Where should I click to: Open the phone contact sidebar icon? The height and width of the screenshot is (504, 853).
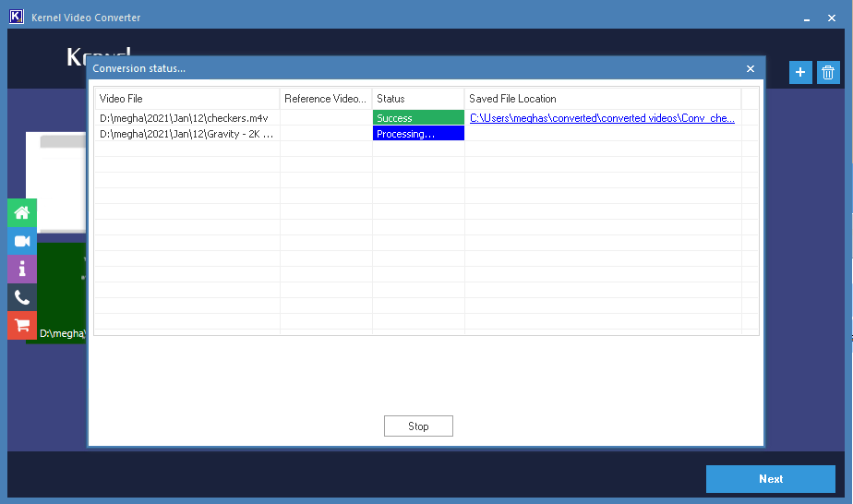click(x=22, y=297)
